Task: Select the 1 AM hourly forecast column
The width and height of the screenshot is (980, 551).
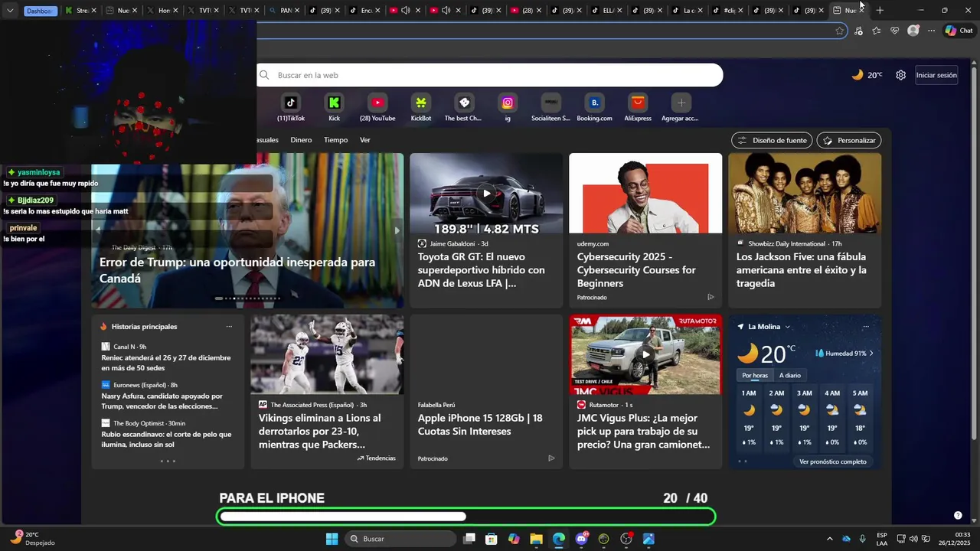Action: 749,419
